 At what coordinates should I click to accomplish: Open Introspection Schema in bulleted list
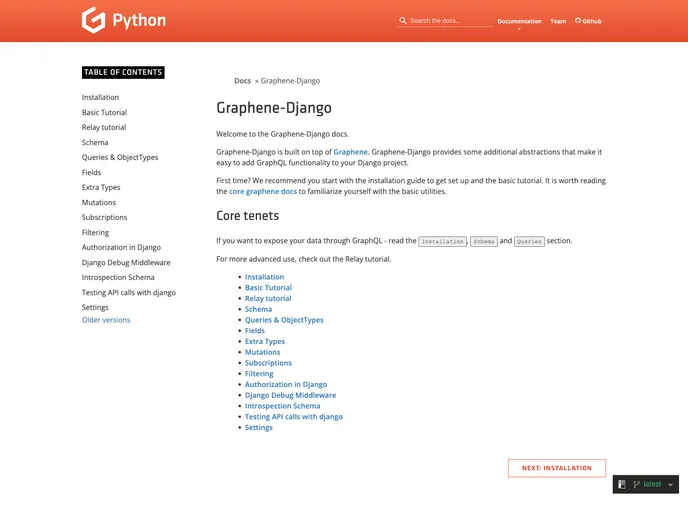[x=283, y=406]
